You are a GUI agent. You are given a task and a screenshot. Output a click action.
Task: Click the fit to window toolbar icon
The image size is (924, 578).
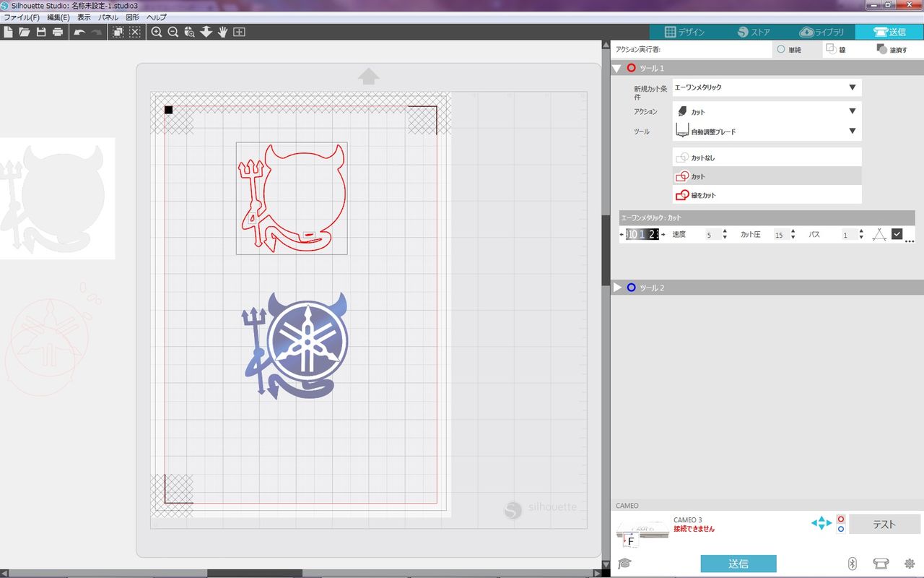pos(240,32)
